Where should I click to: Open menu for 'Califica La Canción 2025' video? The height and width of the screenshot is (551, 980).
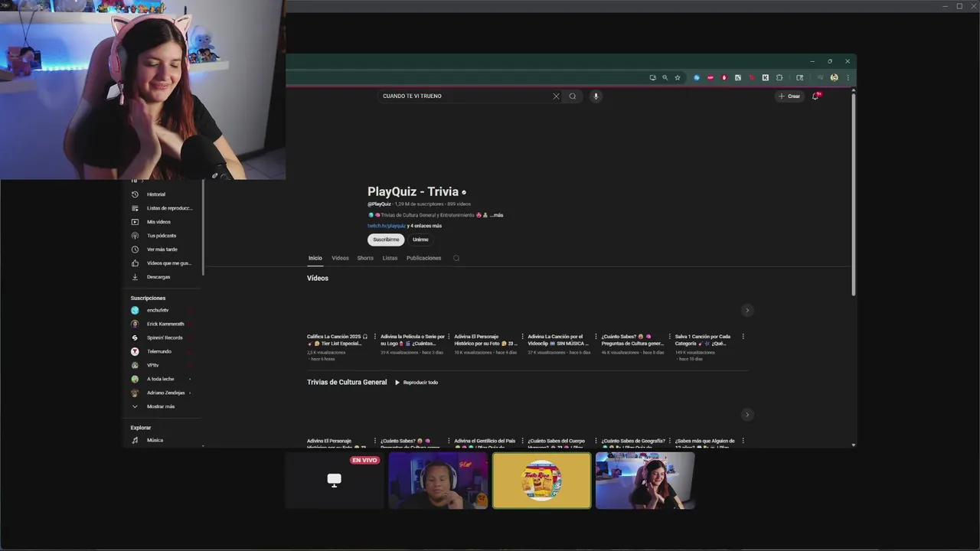(x=374, y=337)
